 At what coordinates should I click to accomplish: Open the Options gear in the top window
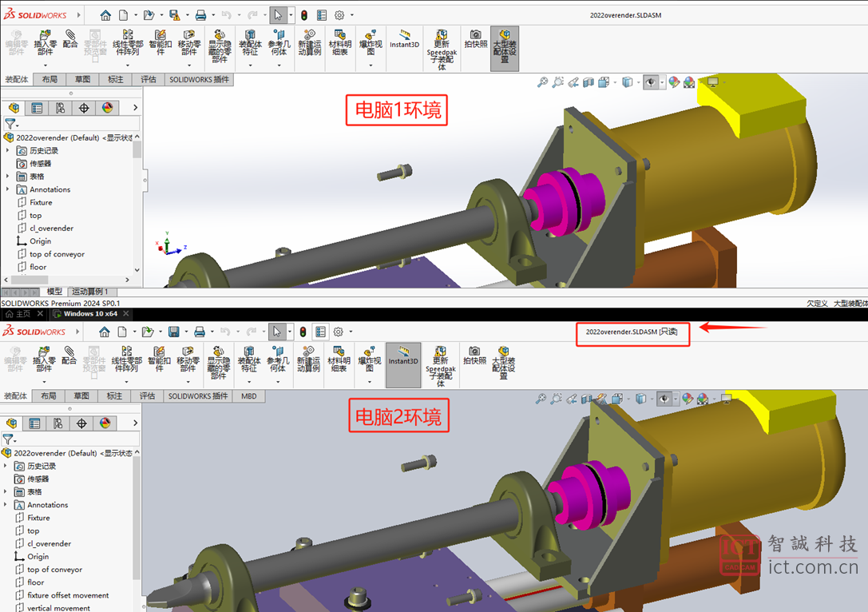click(x=339, y=15)
